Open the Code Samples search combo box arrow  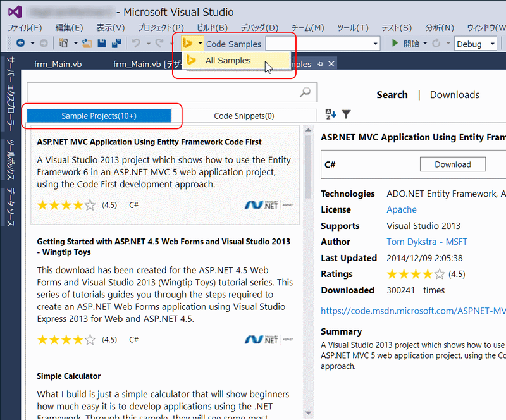(x=375, y=43)
